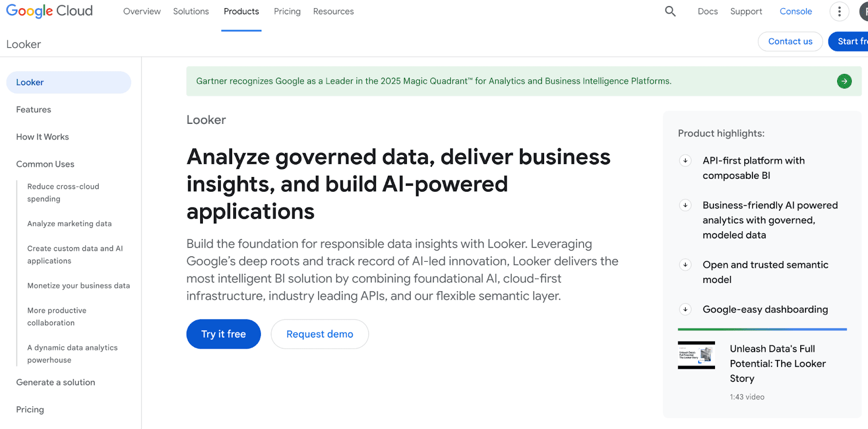
Task: Open Reduce cross-cloud spending sidebar link
Action: coord(63,193)
